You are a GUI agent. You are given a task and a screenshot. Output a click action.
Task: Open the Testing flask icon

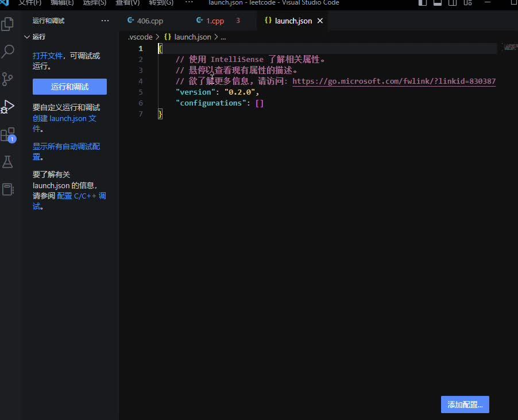coord(7,162)
